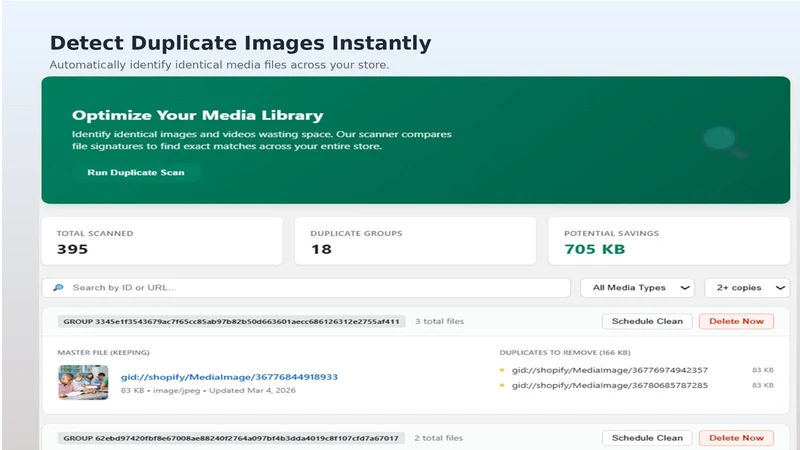Select duplicate MediaImage/36780685787285
Viewport: 800px width, 450px height.
point(610,385)
